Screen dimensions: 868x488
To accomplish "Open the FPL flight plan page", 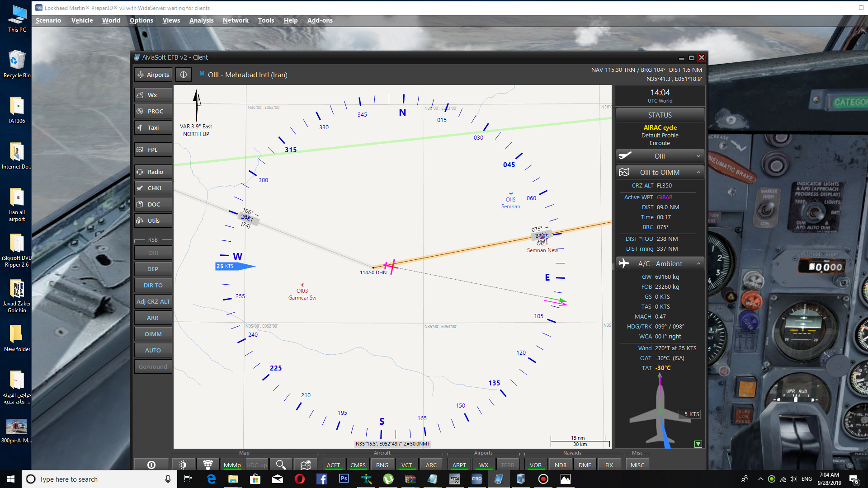I will pyautogui.click(x=153, y=150).
